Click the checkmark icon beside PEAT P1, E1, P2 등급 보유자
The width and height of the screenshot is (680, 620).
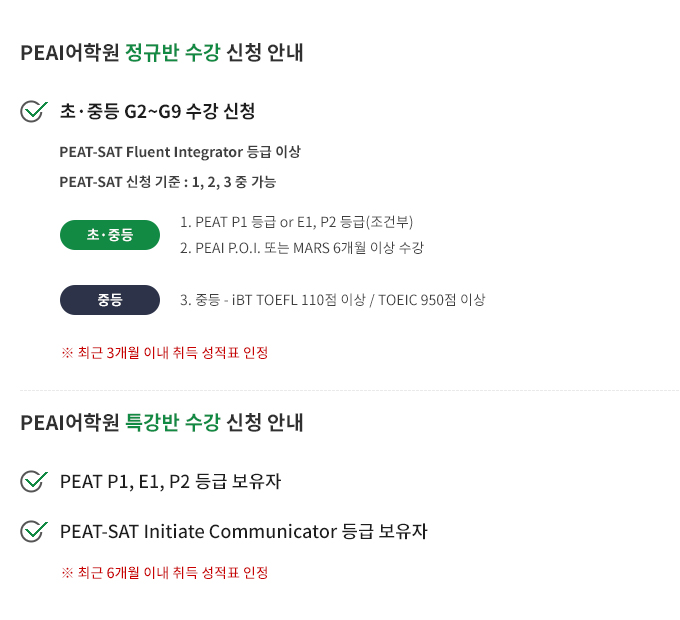click(34, 481)
